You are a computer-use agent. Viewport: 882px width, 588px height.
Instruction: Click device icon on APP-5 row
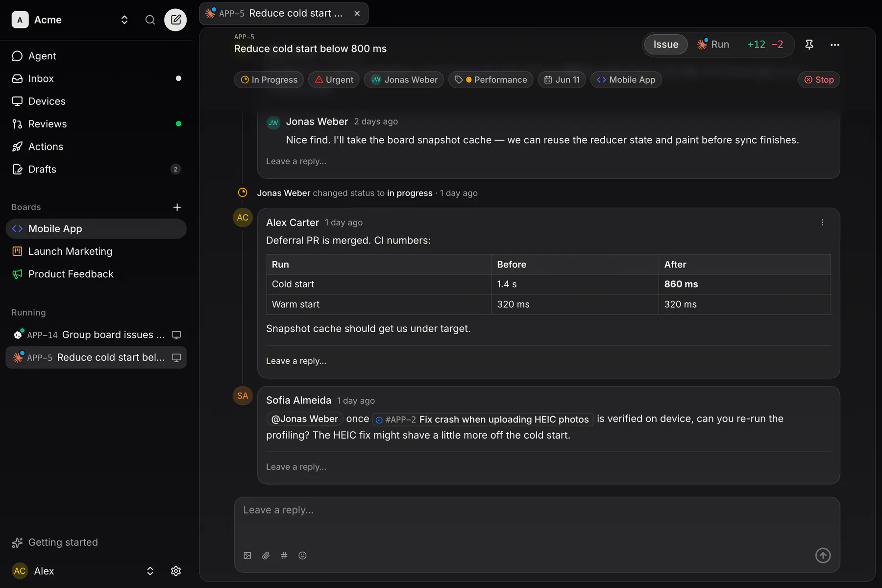tap(176, 358)
